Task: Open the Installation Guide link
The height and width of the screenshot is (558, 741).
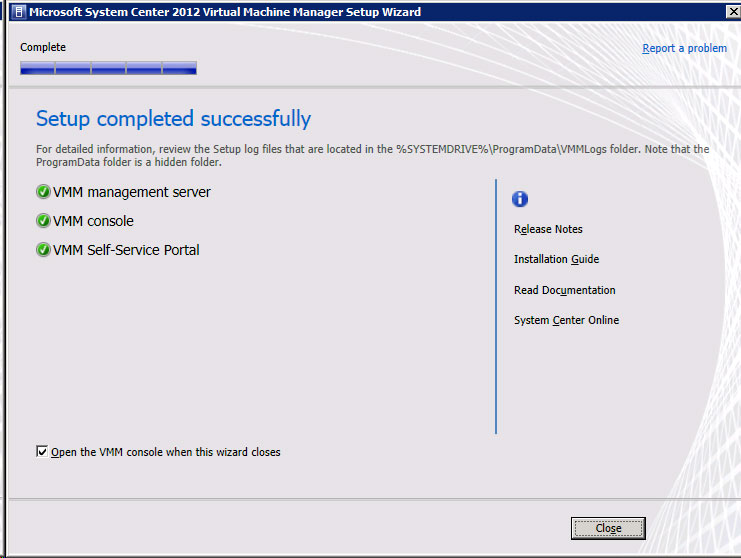Action: pyautogui.click(x=556, y=259)
